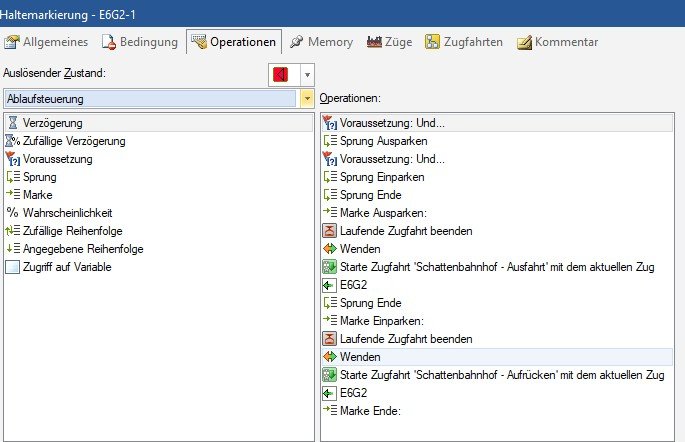Image resolution: width=685 pixels, height=442 pixels.
Task: Go to the Memory tab
Action: [x=320, y=42]
